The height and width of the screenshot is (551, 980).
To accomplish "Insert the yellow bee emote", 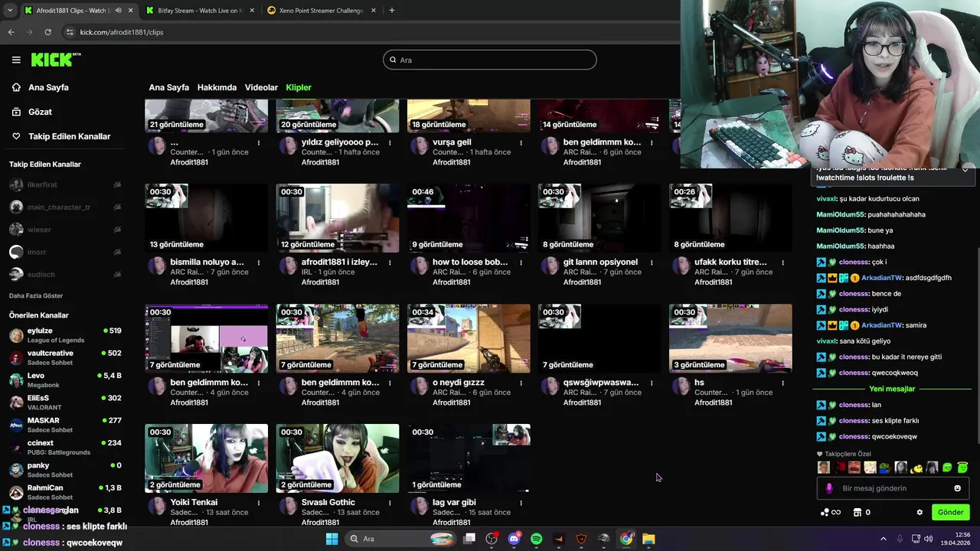I will [x=916, y=468].
